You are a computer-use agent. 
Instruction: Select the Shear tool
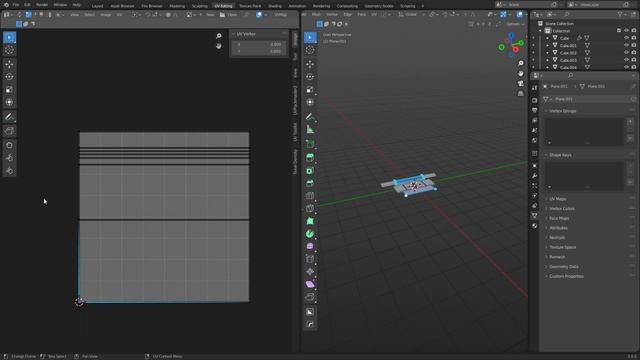tap(310, 284)
